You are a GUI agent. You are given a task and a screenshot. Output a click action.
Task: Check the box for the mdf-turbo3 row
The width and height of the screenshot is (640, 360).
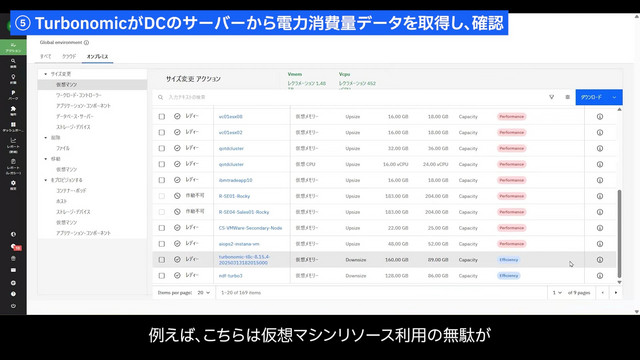point(162,276)
